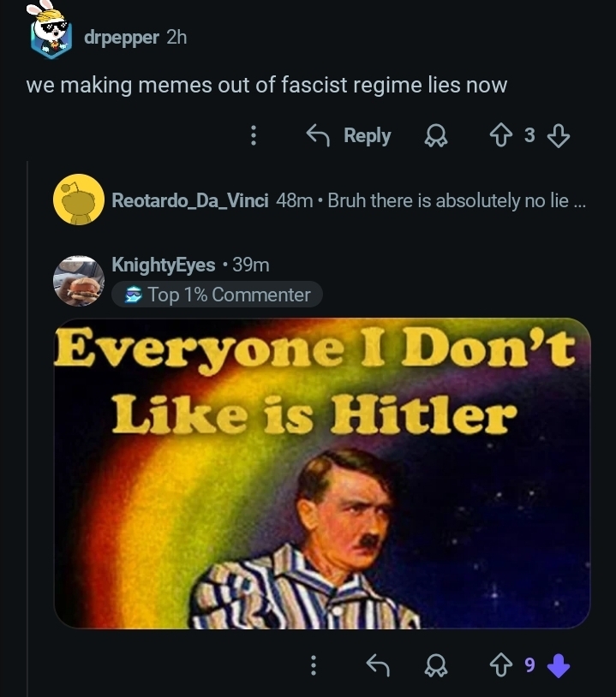Open the Reotardo_Da_Vinci snoo avatar
This screenshot has height=697, width=616.
79,200
